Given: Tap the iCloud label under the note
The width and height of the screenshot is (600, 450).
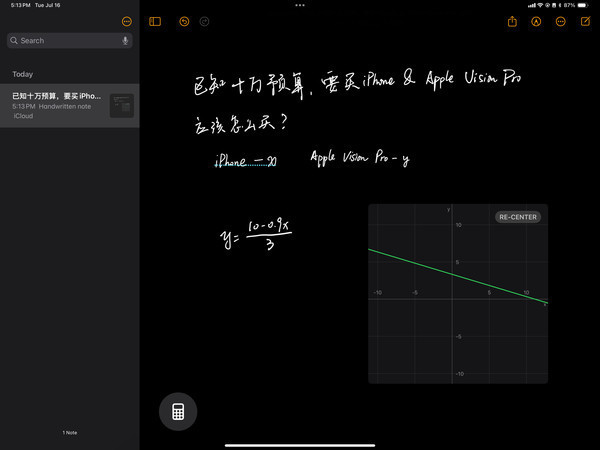Looking at the screenshot, I should click(x=23, y=116).
